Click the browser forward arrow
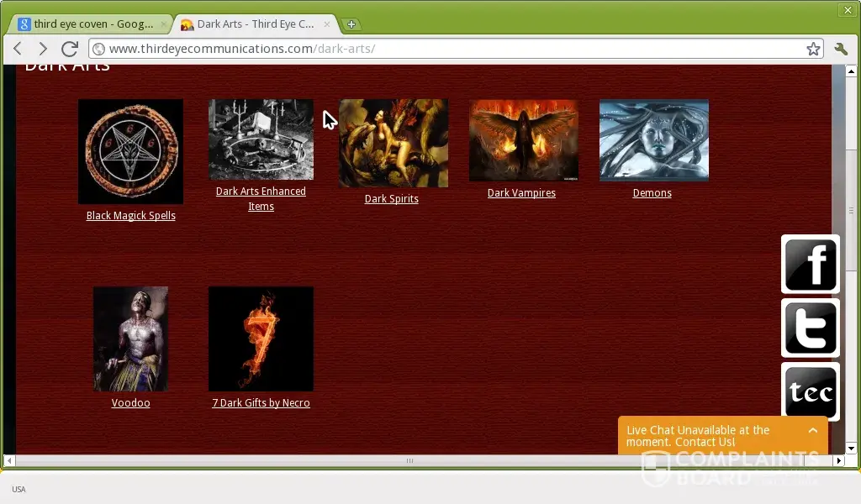Image resolution: width=861 pixels, height=504 pixels. point(42,48)
